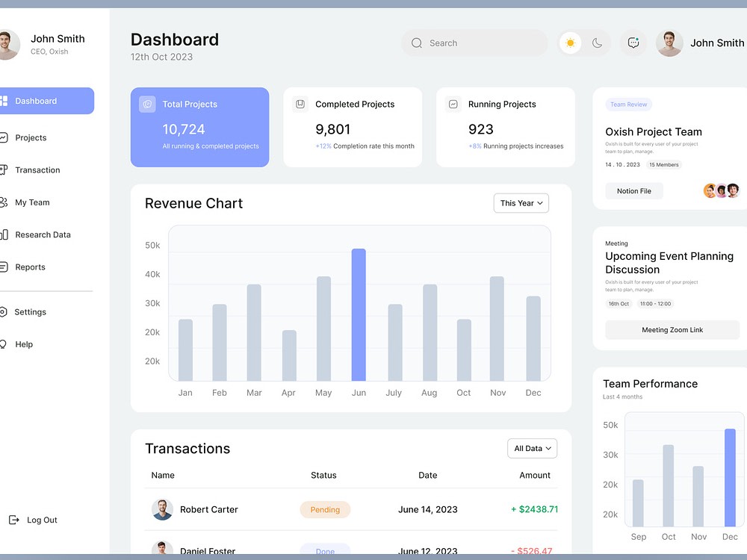Image resolution: width=747 pixels, height=560 pixels.
Task: Click the Date column header
Action: tap(428, 475)
